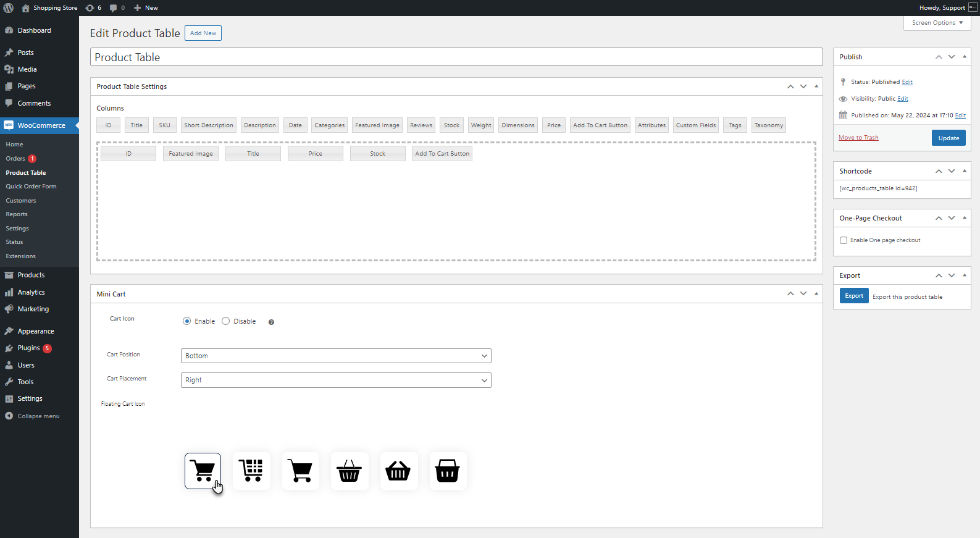980x538 pixels.
Task: Open the Shopping Store site link
Action: coord(49,8)
